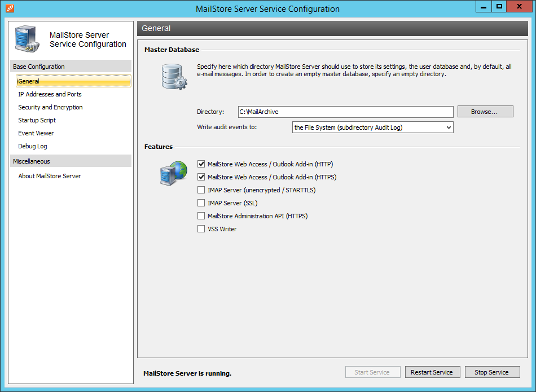
Task: Open the Write audit events to dropdown
Action: point(372,127)
